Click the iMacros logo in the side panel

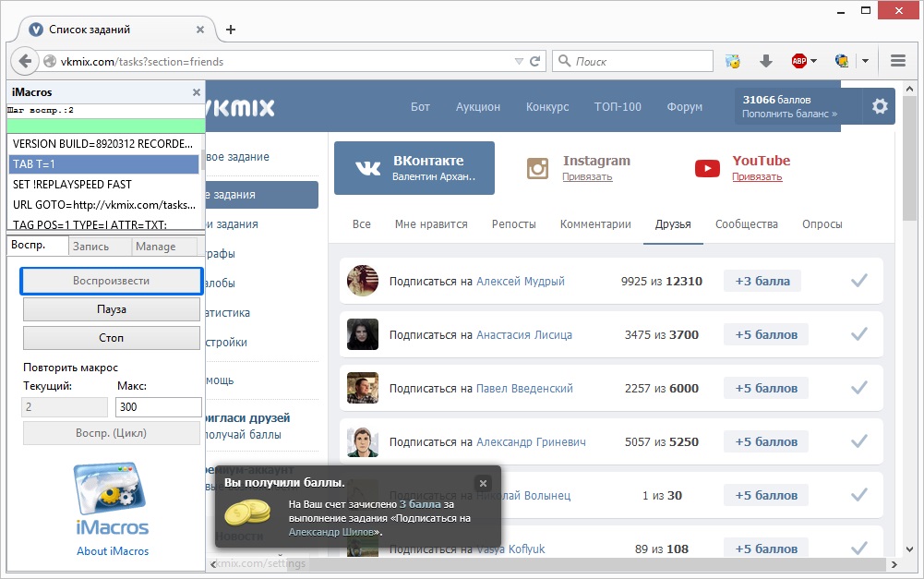(x=111, y=495)
